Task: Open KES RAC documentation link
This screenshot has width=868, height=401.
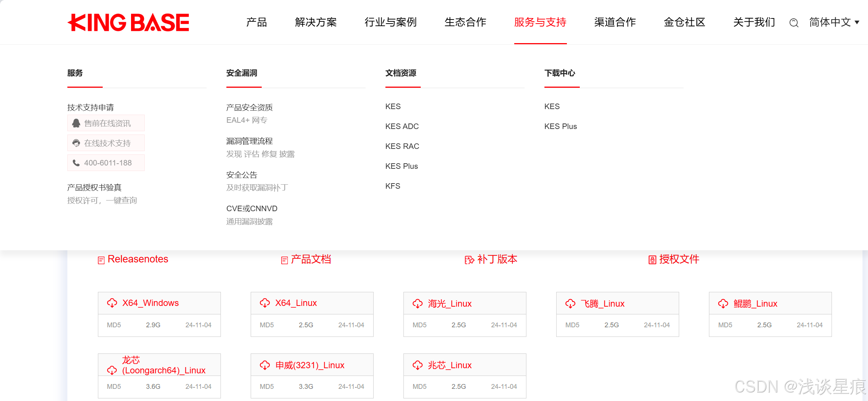Action: pos(402,146)
